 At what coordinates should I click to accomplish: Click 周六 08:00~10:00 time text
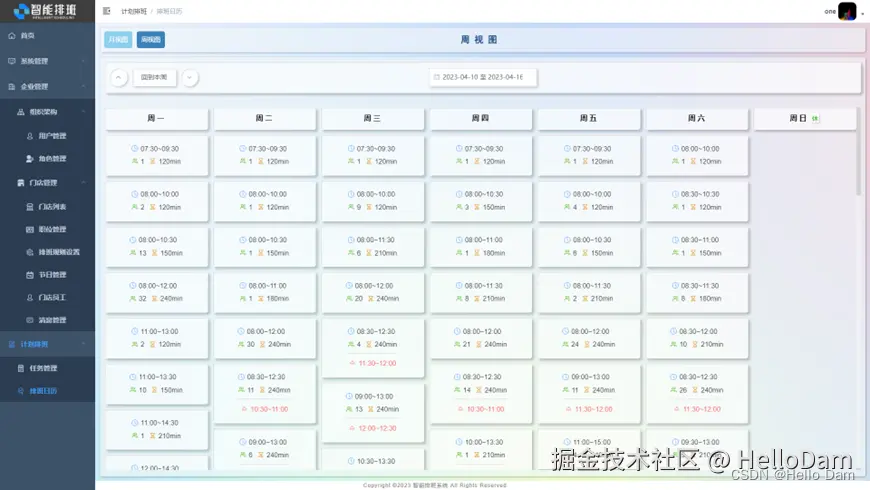click(x=700, y=149)
